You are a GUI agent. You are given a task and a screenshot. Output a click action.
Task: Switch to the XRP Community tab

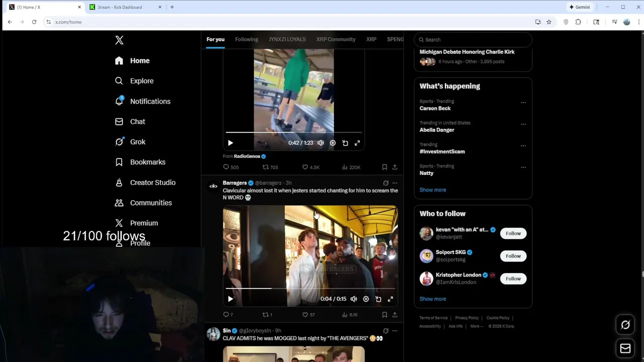(336, 39)
